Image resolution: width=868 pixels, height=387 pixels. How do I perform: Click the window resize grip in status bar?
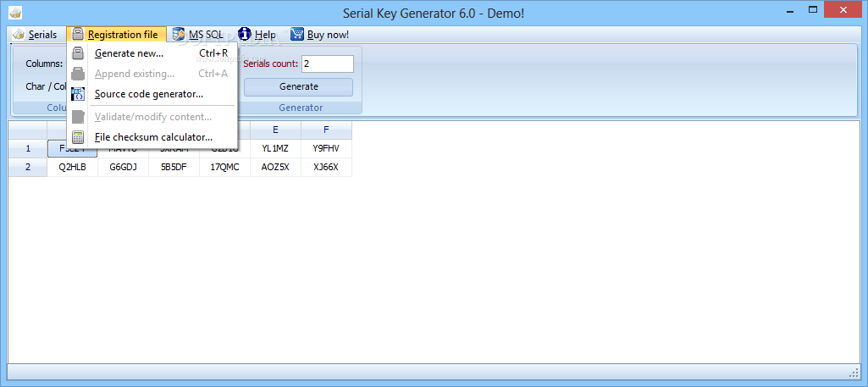pos(853,372)
